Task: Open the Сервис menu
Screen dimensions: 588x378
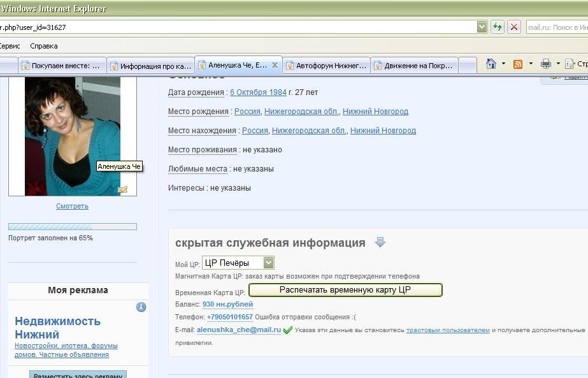Action: point(10,46)
